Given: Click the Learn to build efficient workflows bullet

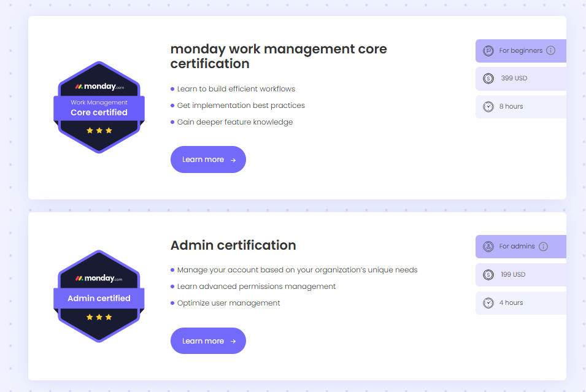Looking at the screenshot, I should click(x=236, y=89).
